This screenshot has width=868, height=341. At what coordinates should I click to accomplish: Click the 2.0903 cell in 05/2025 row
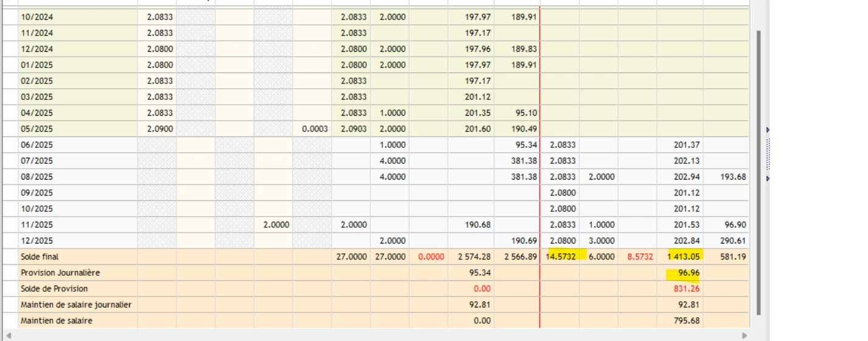pos(351,129)
